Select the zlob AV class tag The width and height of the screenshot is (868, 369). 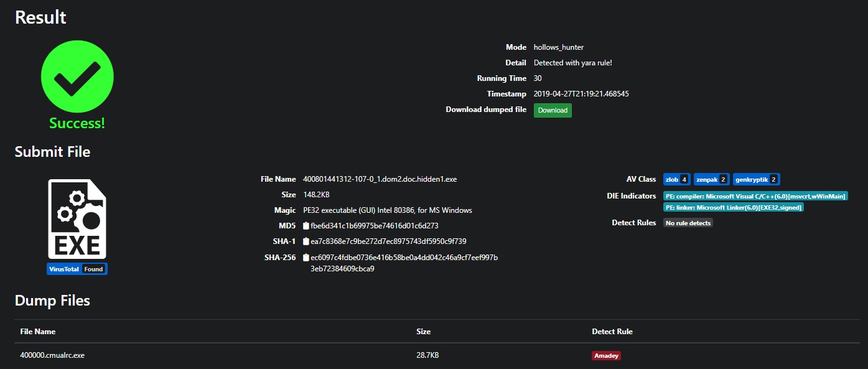coord(676,179)
